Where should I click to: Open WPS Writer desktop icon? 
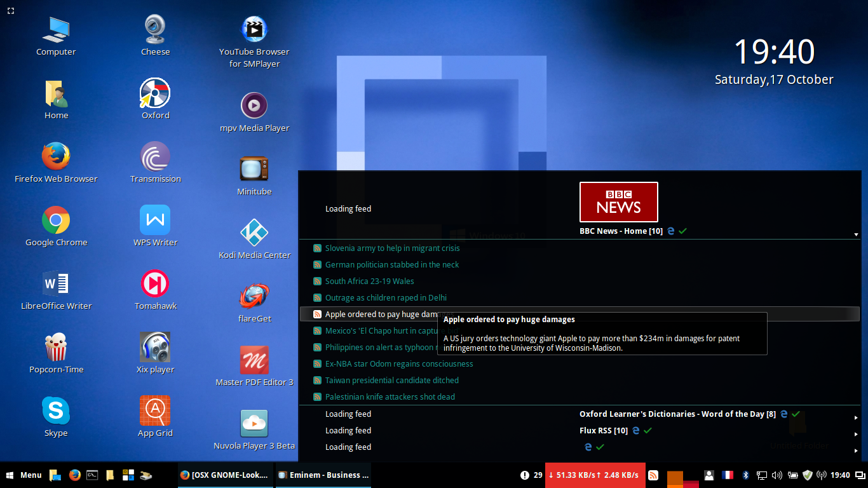coord(155,227)
